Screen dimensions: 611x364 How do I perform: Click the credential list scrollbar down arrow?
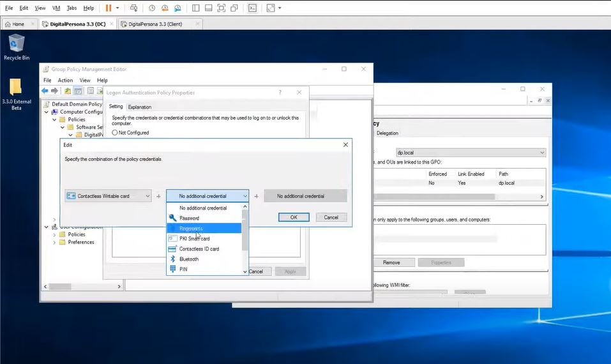click(x=245, y=271)
